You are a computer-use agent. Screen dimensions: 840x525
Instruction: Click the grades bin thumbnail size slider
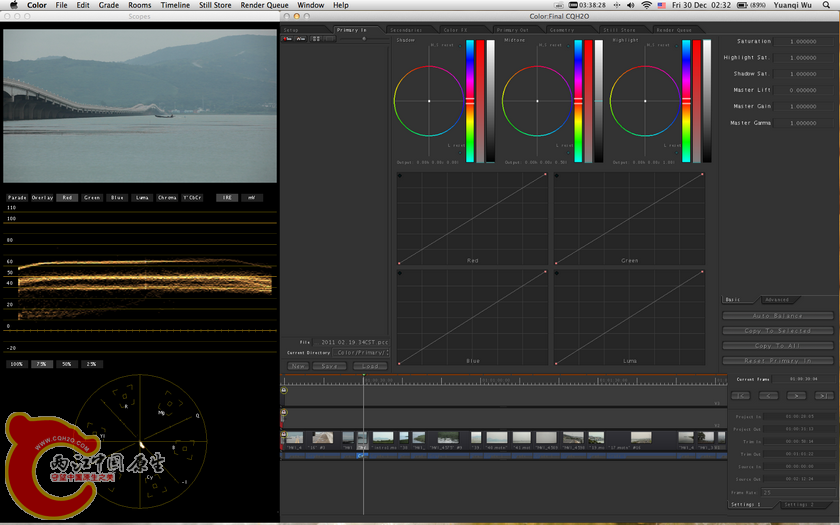pos(364,39)
